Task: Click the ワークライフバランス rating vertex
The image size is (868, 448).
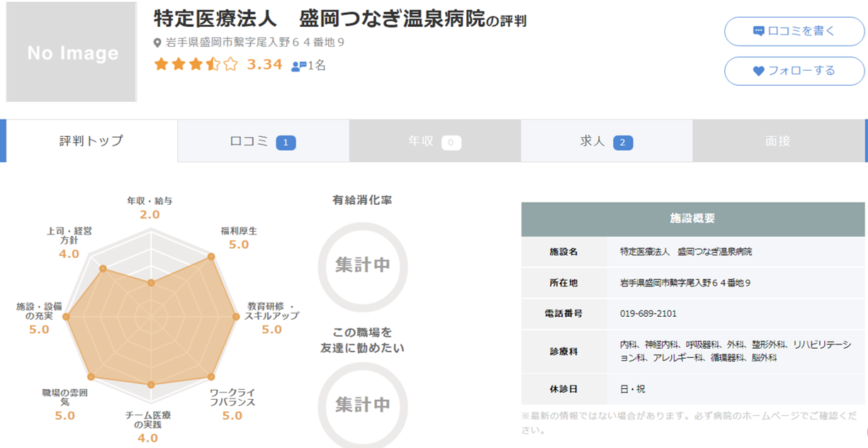Action: (x=212, y=376)
